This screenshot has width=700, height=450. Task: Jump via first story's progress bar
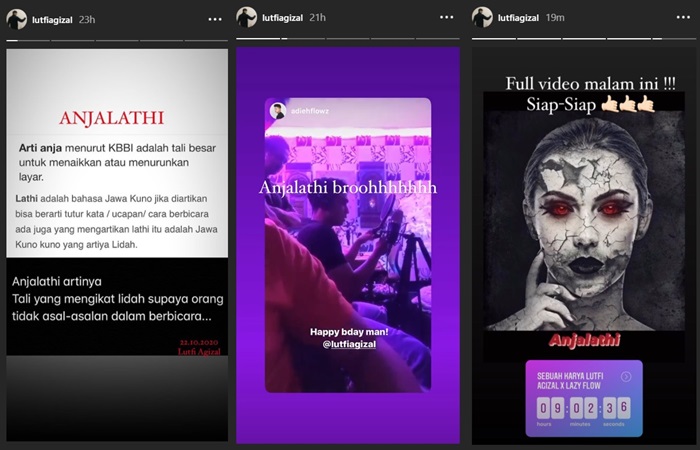coord(117,40)
